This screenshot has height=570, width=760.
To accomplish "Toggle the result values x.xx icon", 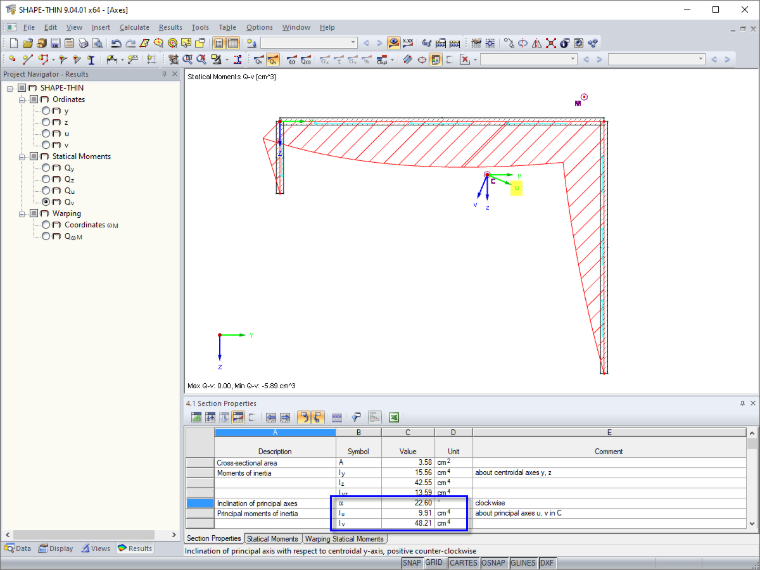I will [408, 43].
